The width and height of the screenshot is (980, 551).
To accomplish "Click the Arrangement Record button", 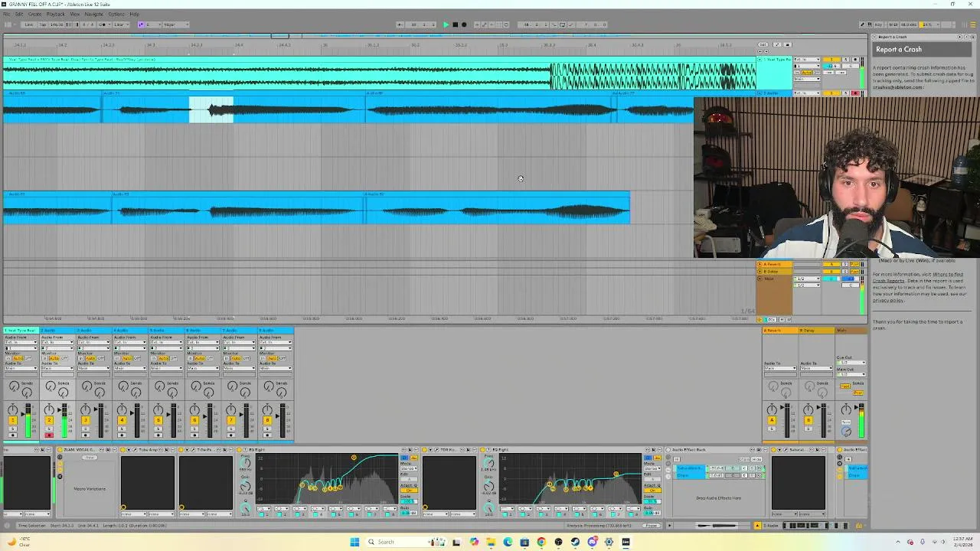I will click(464, 24).
